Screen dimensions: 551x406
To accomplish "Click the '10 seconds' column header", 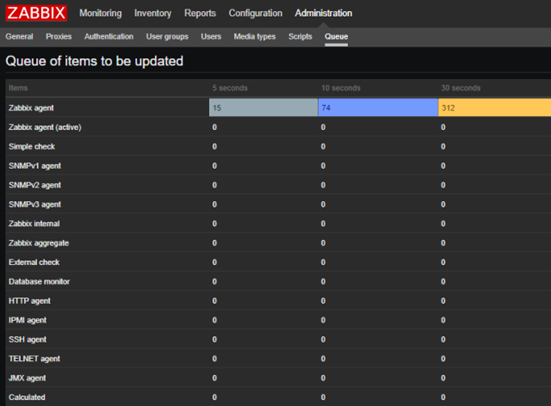I will [341, 88].
